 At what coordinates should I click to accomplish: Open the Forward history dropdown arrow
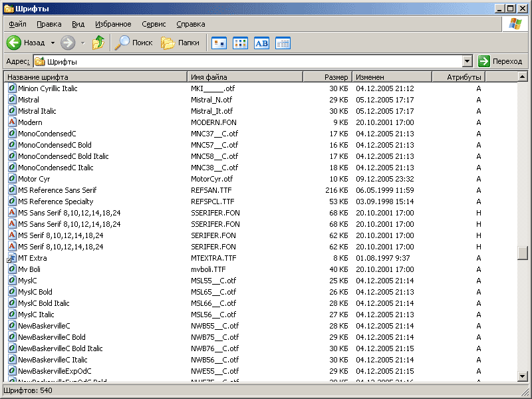(82, 43)
